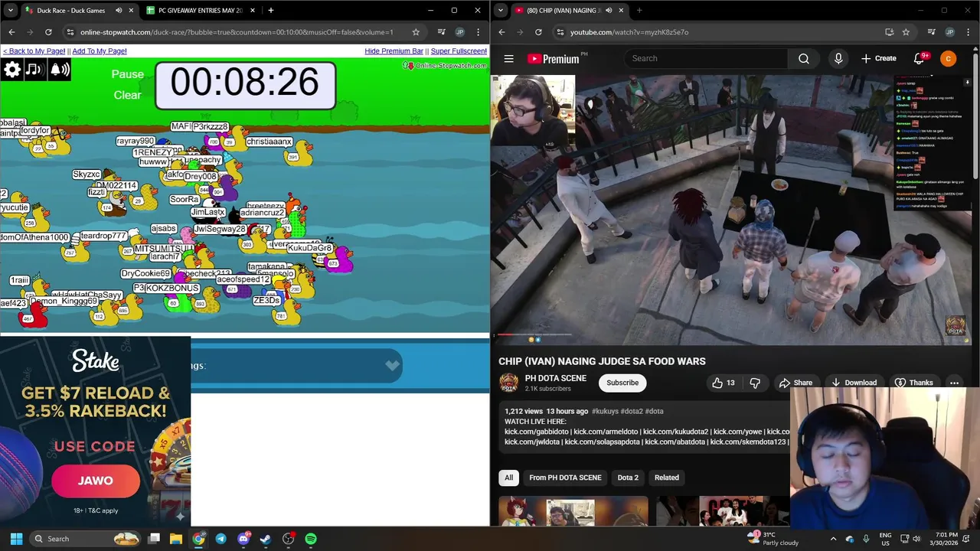Click the Online-Stopwatch.com logo
This screenshot has height=551, width=980.
click(445, 66)
